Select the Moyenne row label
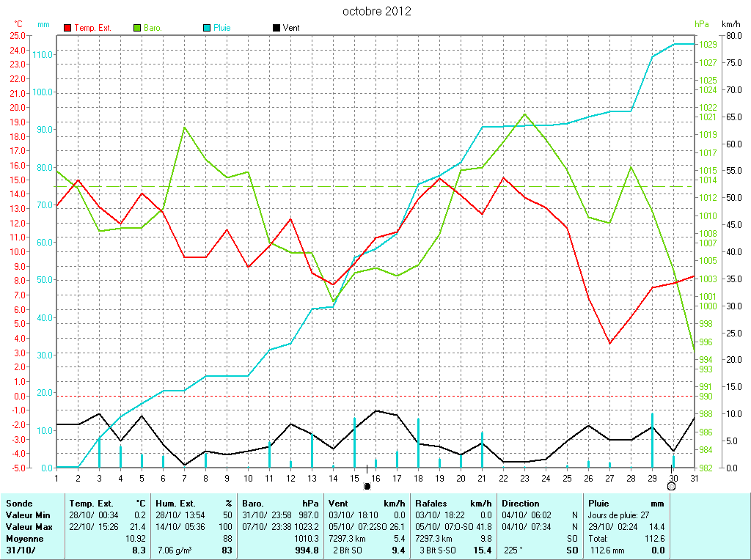Screen dimensions: 751x560 [24, 539]
